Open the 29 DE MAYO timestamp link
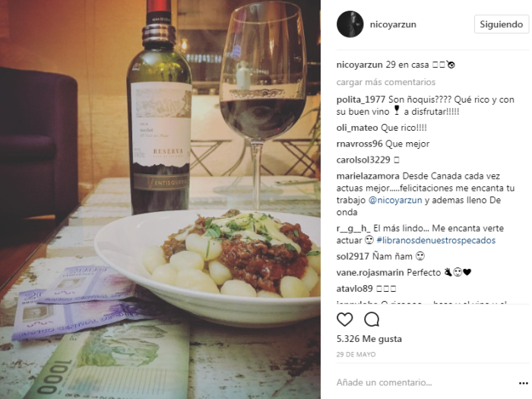The width and height of the screenshot is (532, 399). (x=356, y=355)
